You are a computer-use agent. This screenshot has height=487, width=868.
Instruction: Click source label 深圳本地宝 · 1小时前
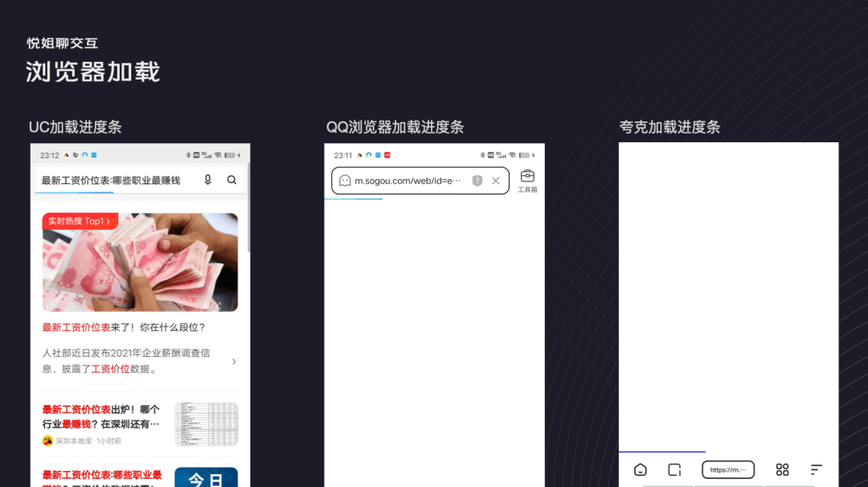coord(88,441)
